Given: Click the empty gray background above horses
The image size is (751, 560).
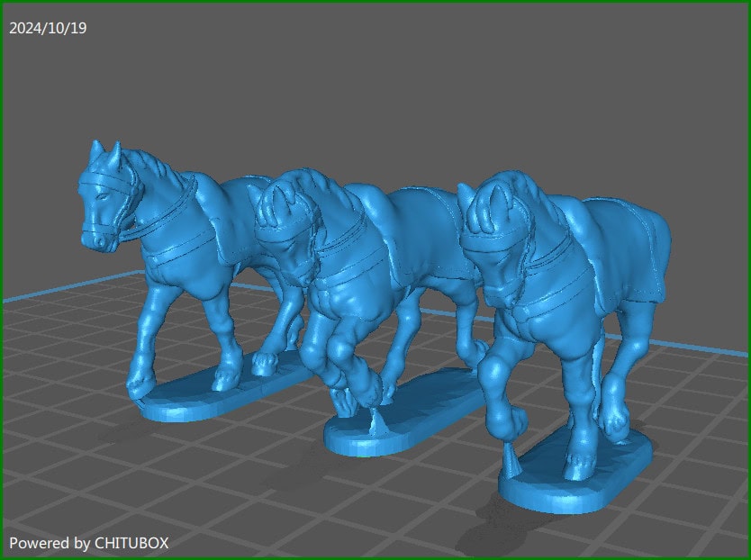Looking at the screenshot, I should 405,81.
